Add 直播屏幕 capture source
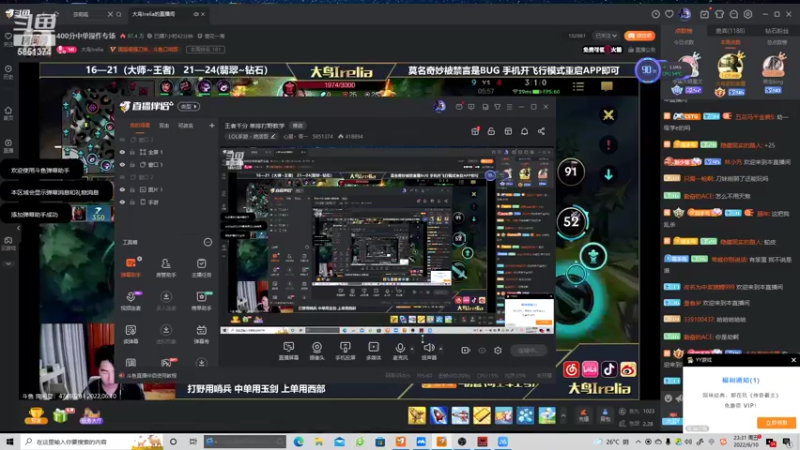This screenshot has height=450, width=800. point(289,351)
